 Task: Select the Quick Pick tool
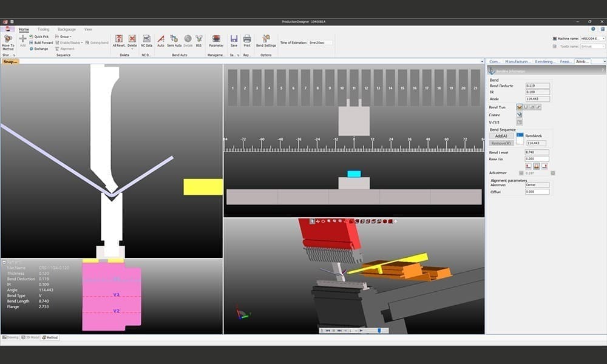click(41, 36)
